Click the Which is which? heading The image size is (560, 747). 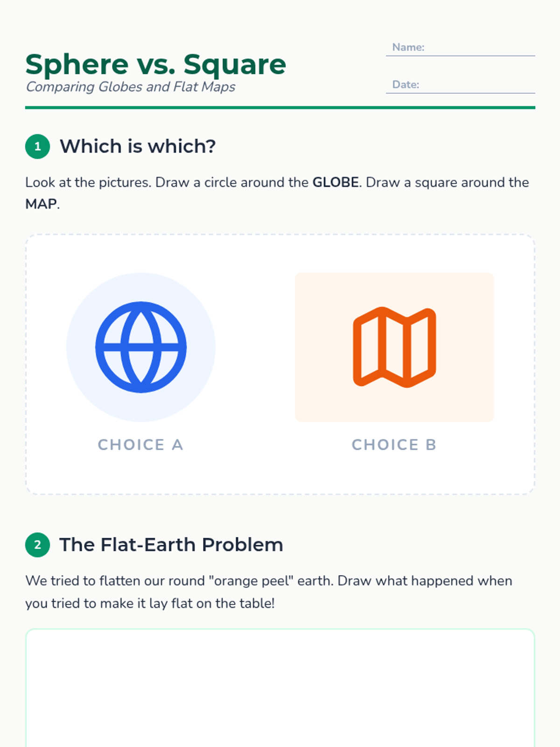138,147
